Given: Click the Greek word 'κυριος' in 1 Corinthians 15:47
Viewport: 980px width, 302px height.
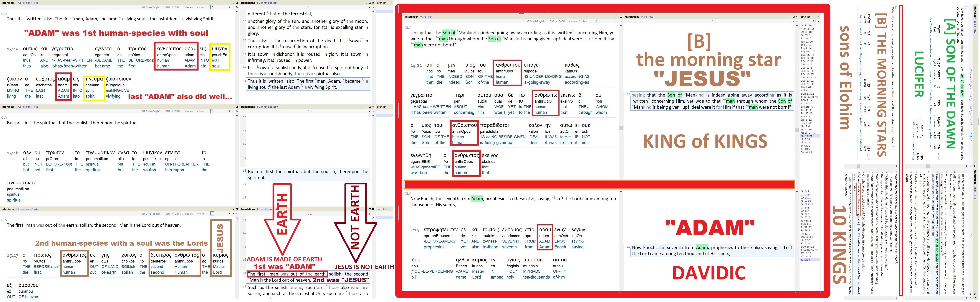Looking at the screenshot, I should tap(221, 255).
